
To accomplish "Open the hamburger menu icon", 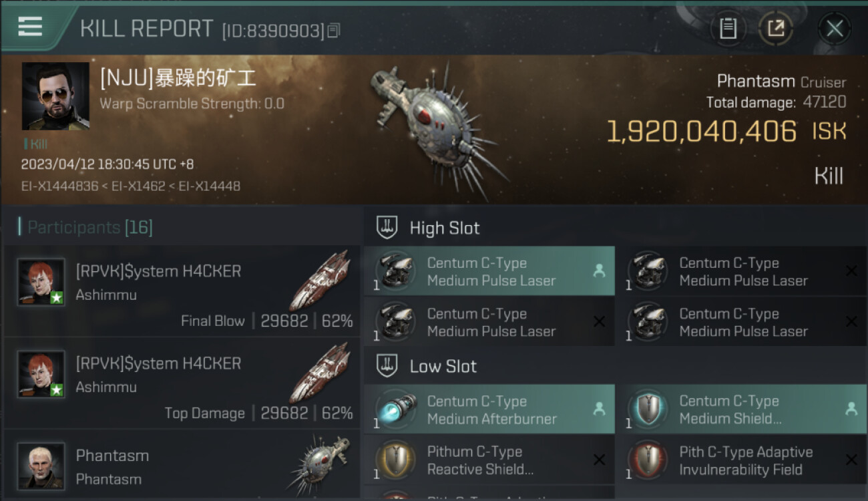I will click(x=30, y=26).
